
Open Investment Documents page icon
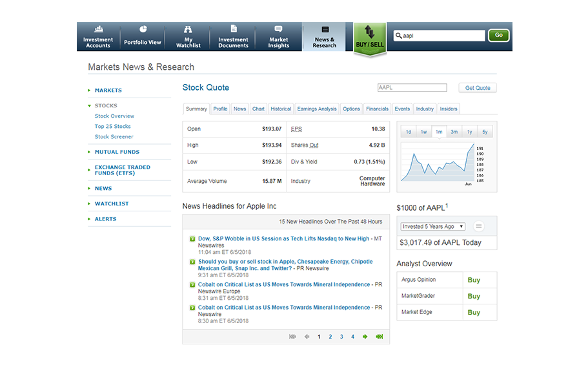[x=234, y=28]
